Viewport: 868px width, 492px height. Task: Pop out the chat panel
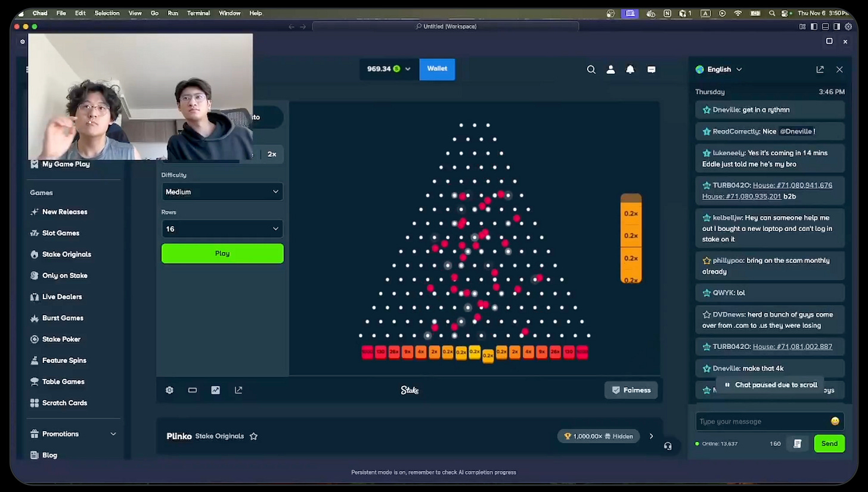[820, 70]
